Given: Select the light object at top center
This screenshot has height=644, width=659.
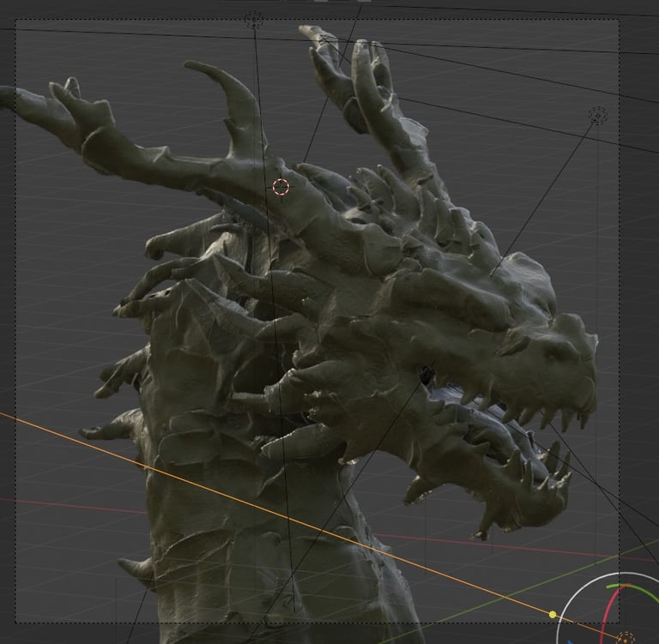Looking at the screenshot, I should 254,20.
